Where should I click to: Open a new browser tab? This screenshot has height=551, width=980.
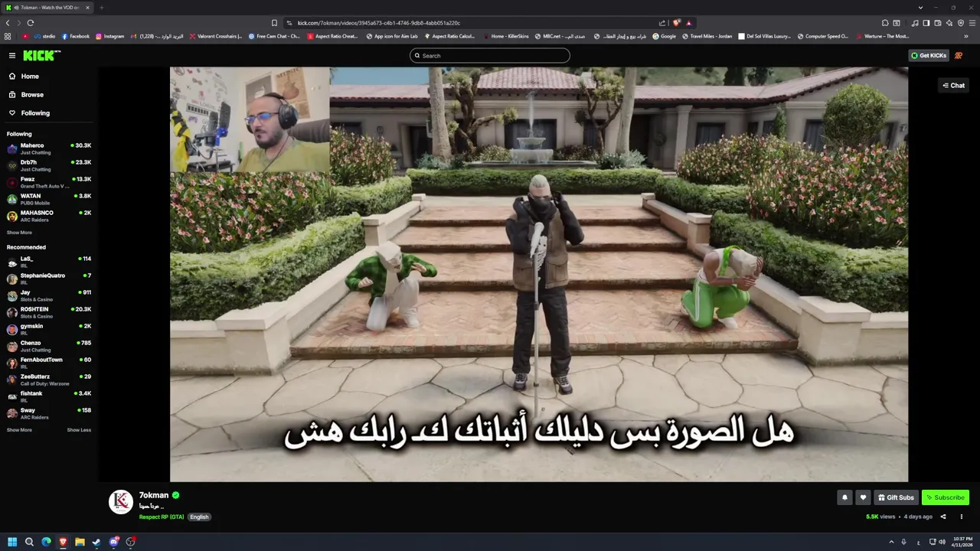pos(101,8)
